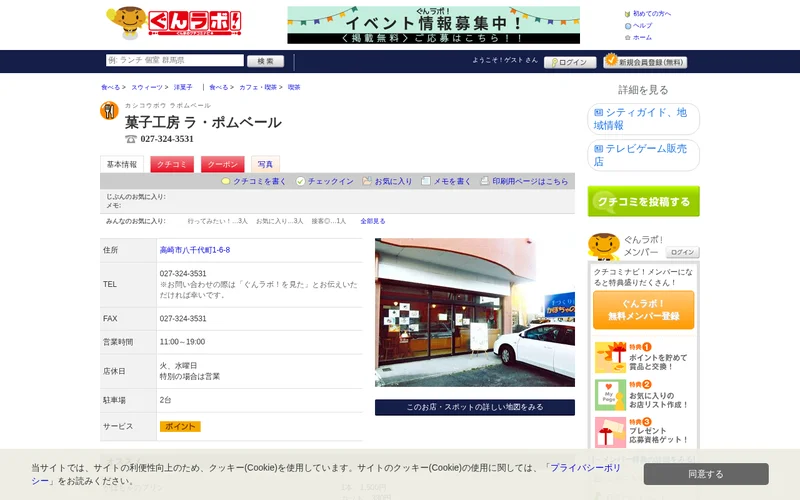Go to ホーム link

coord(642,38)
